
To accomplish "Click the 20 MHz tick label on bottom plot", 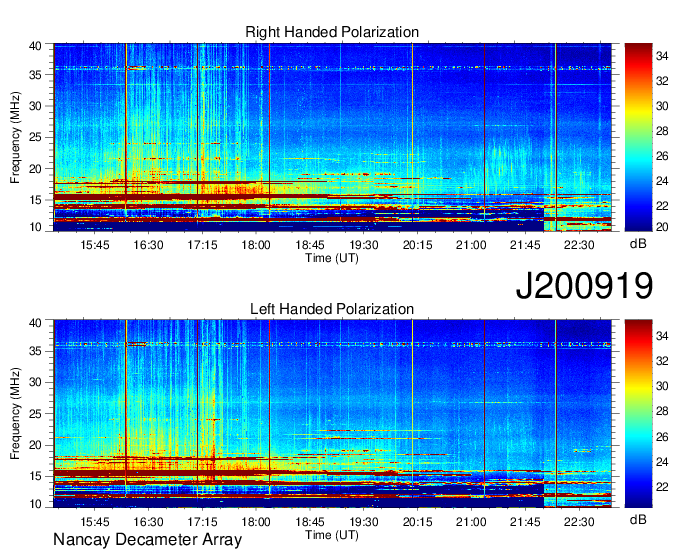I will (x=36, y=445).
